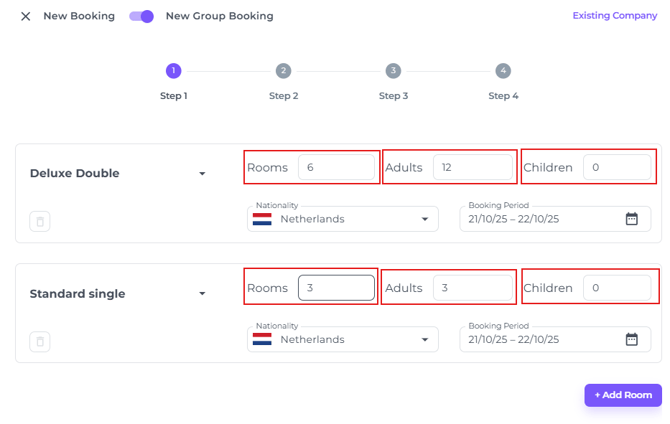Expand the Deluxe Double room type dropdown
This screenshot has height=424, width=670.
click(x=202, y=174)
